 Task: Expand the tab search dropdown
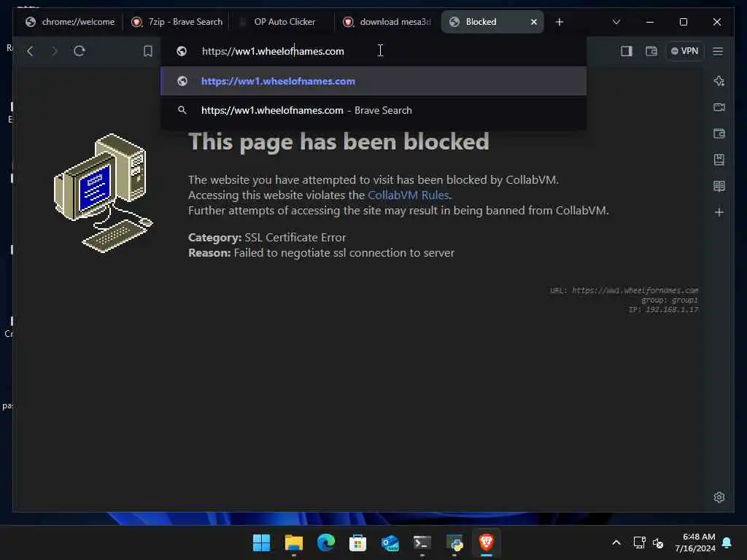(x=616, y=22)
